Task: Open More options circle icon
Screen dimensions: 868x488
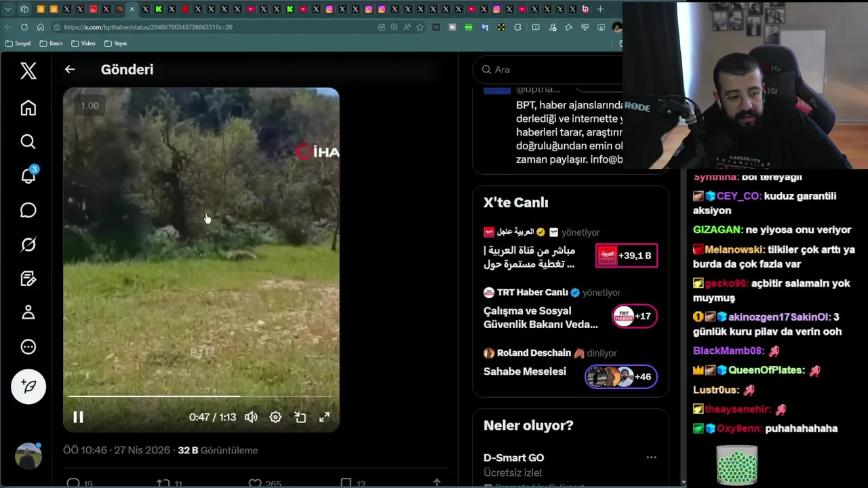Action: click(x=28, y=346)
